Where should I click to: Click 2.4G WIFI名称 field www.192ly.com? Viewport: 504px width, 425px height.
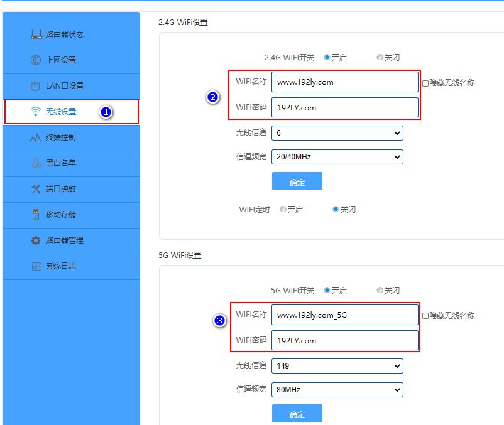point(345,82)
